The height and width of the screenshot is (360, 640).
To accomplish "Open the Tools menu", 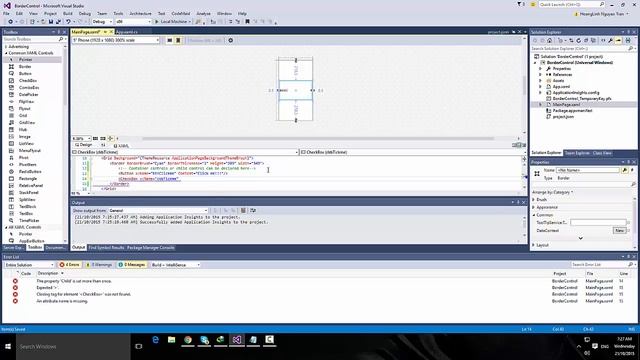I will [x=118, y=13].
